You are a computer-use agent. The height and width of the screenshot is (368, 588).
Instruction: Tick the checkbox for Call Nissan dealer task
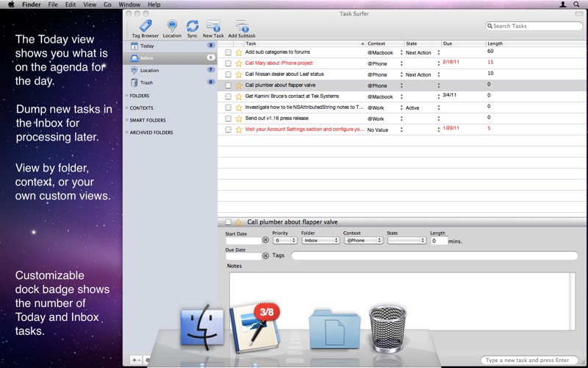click(228, 74)
